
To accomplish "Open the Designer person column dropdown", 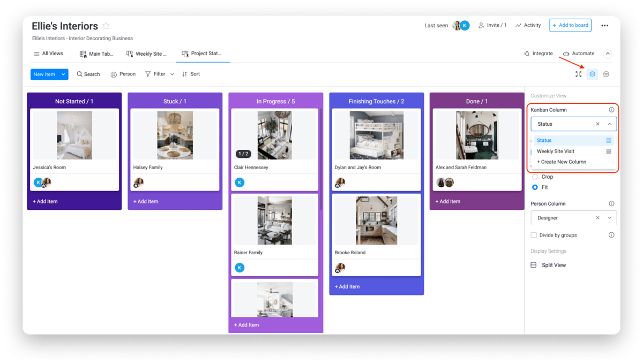I will (x=610, y=218).
